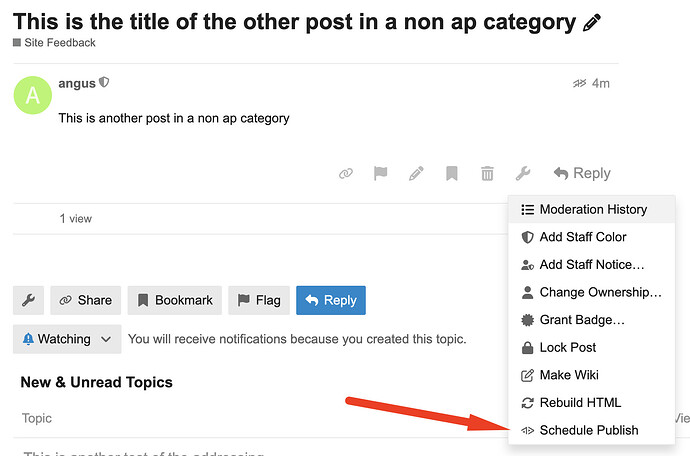Image resolution: width=690 pixels, height=456 pixels.
Task: Click the New & Unread Topics heading
Action: 96,382
